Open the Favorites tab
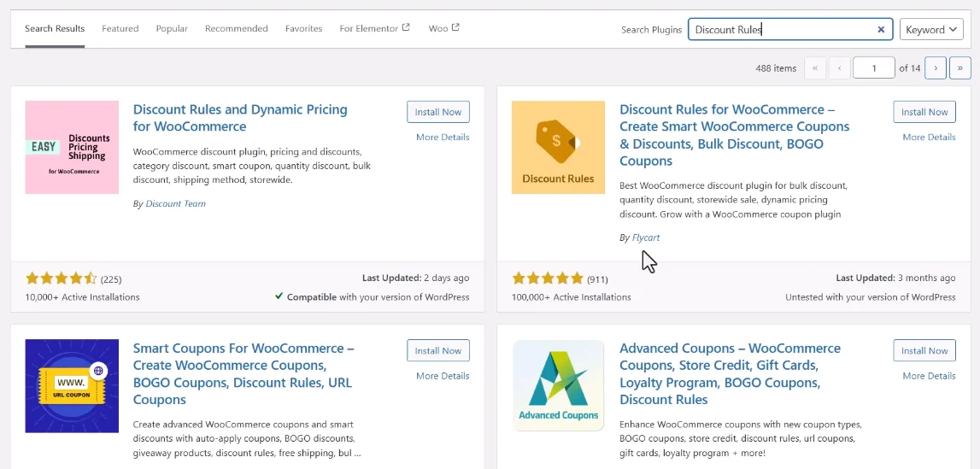Screen dimensions: 980x469 coord(304,29)
